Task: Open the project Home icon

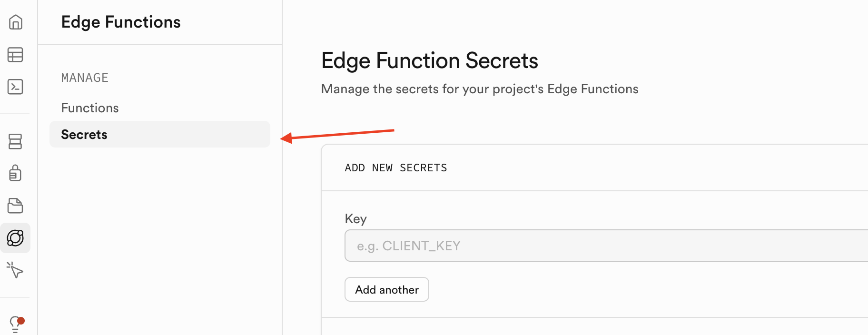Action: tap(15, 22)
